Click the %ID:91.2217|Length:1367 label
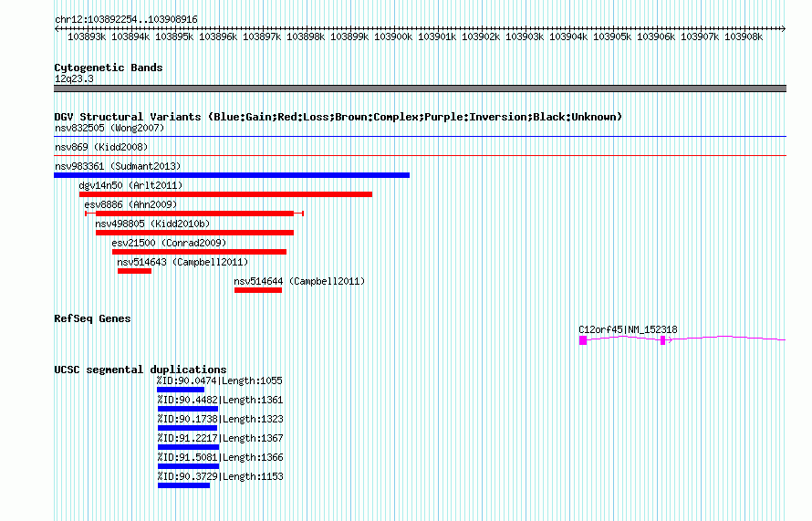 tap(220, 438)
